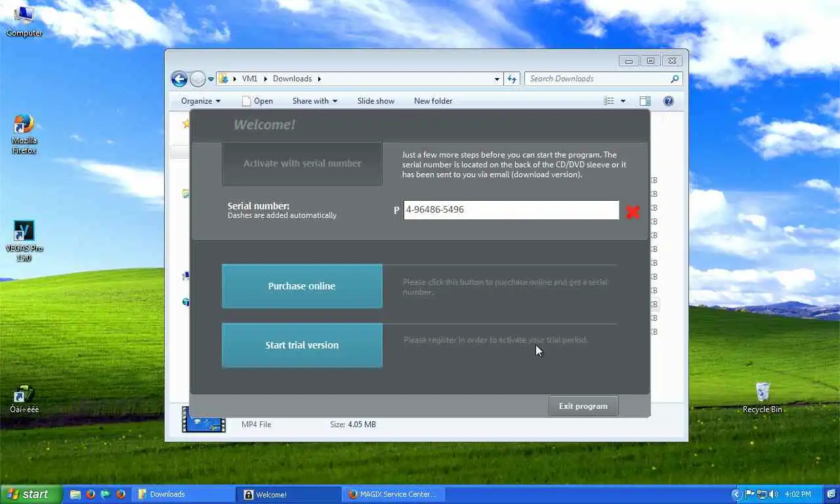This screenshot has height=504, width=840.
Task: Switch to the Welcome! taskbar item
Action: (289, 494)
